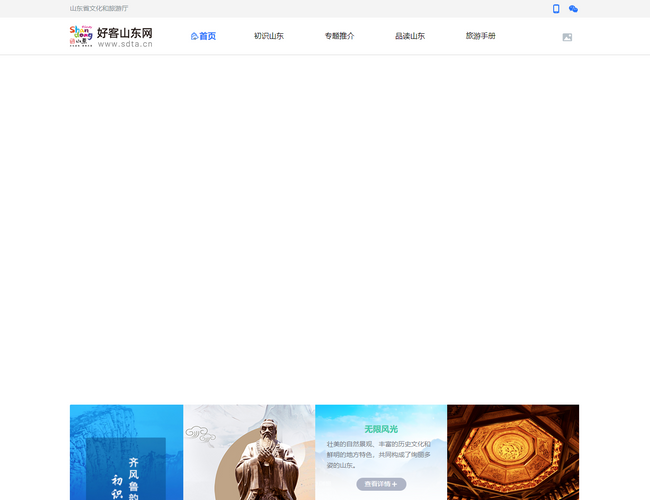Click the www.sdta.cn site address text
Screen dimensions: 650x500
(125, 45)
